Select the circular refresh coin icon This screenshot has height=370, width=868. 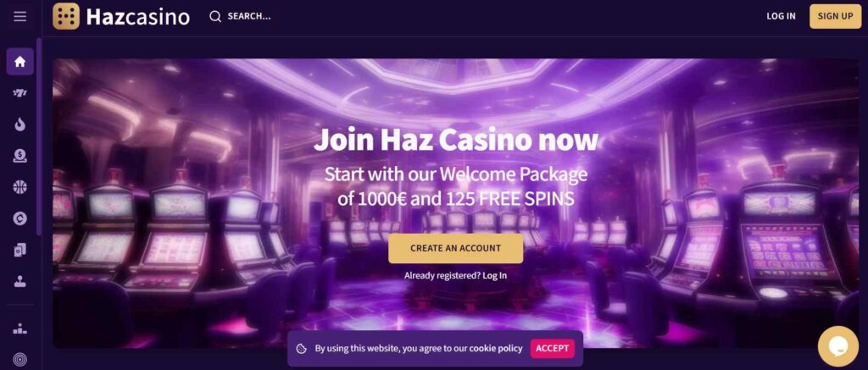tap(20, 218)
